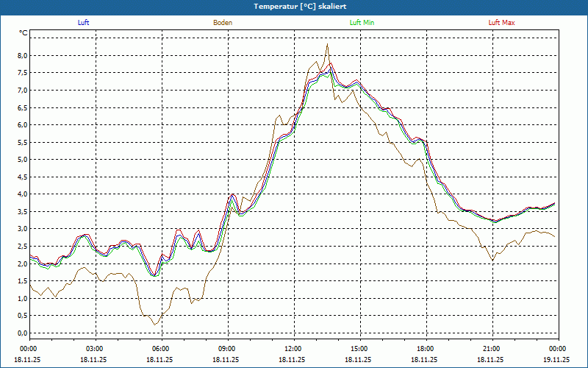Toggle the Luft Min legend entry
588x368 pixels.
tap(362, 23)
